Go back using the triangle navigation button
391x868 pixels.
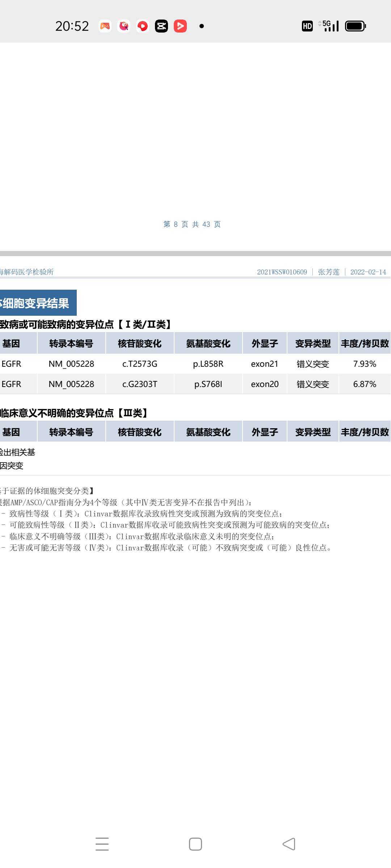pyautogui.click(x=289, y=844)
